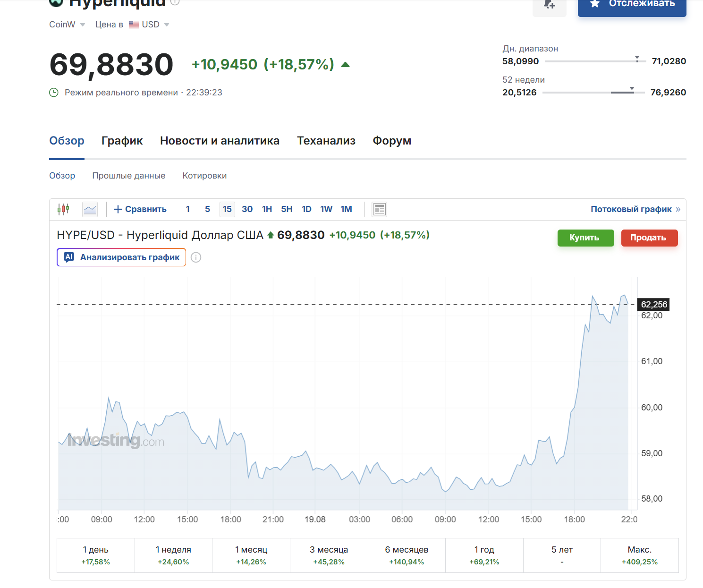Open the Обзор main tab
Viewport: 703px width, 588px height.
pos(67,141)
